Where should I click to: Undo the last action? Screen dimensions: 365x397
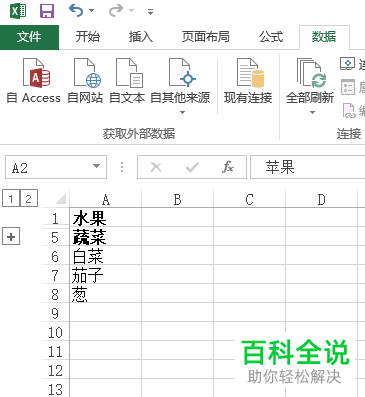click(x=76, y=11)
